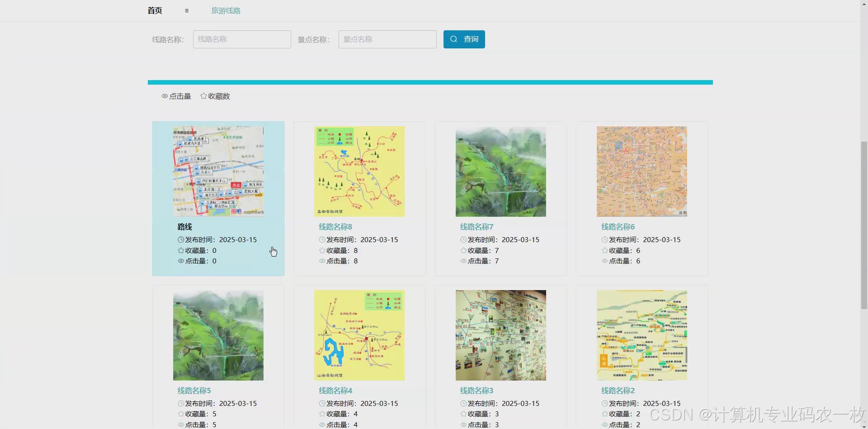Viewport: 868px width, 429px height.
Task: Open the 线路名称8 title link
Action: click(x=335, y=227)
